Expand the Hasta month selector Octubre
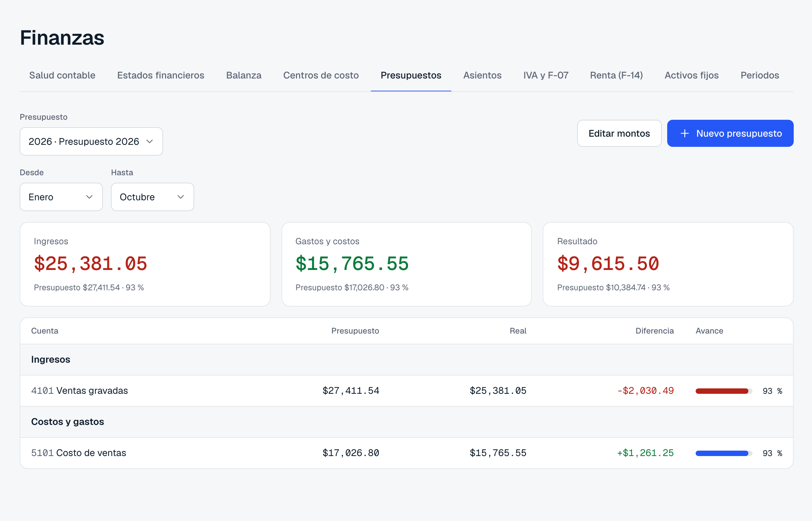This screenshot has height=521, width=812. point(153,197)
